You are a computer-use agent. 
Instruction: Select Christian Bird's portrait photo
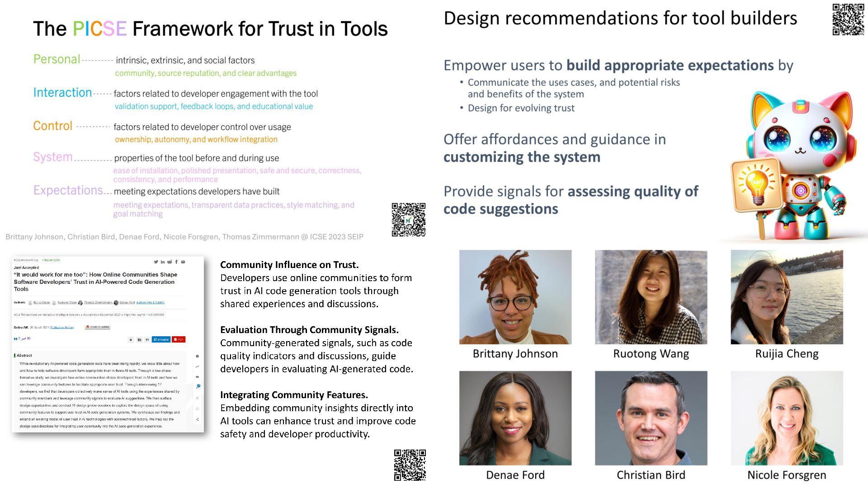point(651,418)
